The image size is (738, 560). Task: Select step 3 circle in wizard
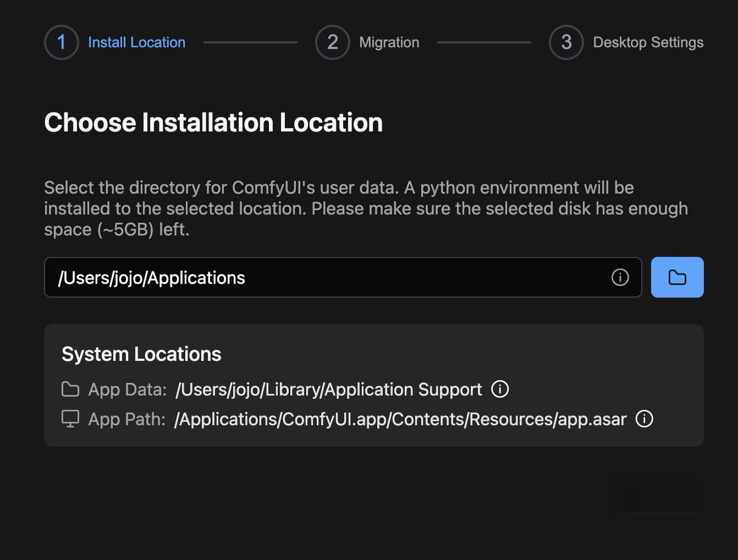(x=566, y=42)
